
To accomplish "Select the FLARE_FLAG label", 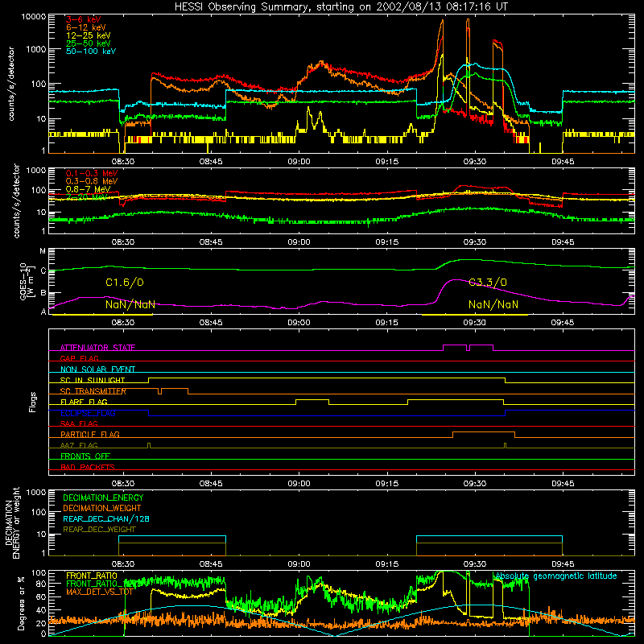I will click(x=84, y=402).
